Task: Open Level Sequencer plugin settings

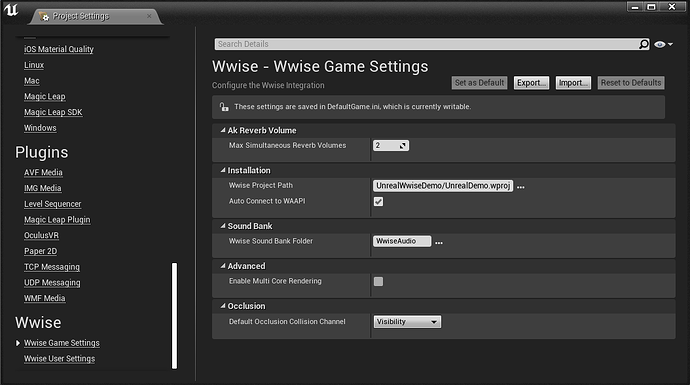Action: (x=52, y=204)
